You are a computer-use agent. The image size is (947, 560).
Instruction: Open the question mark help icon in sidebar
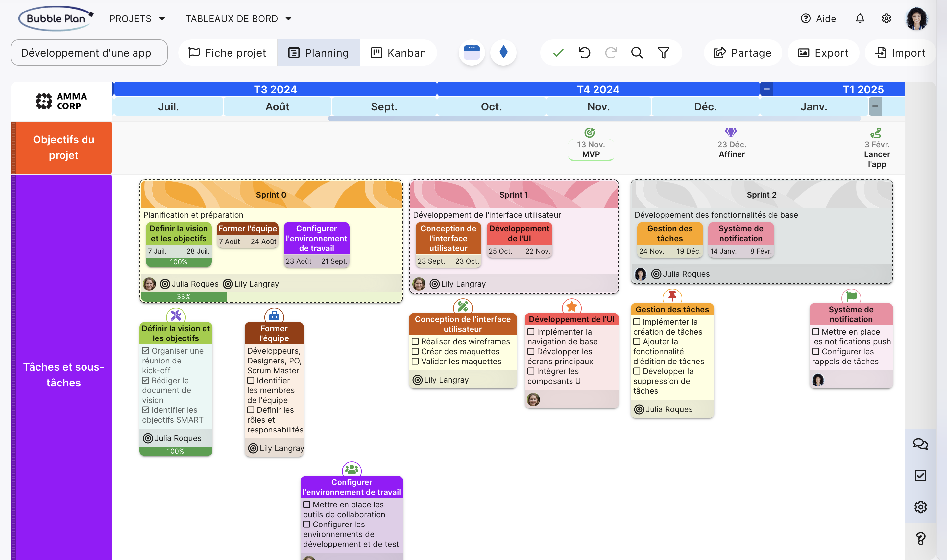920,539
